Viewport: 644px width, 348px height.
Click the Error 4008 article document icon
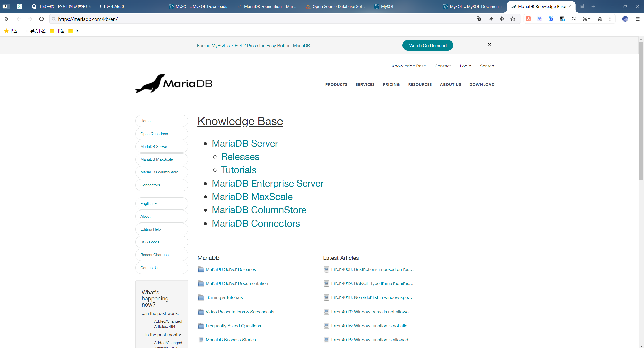click(326, 269)
